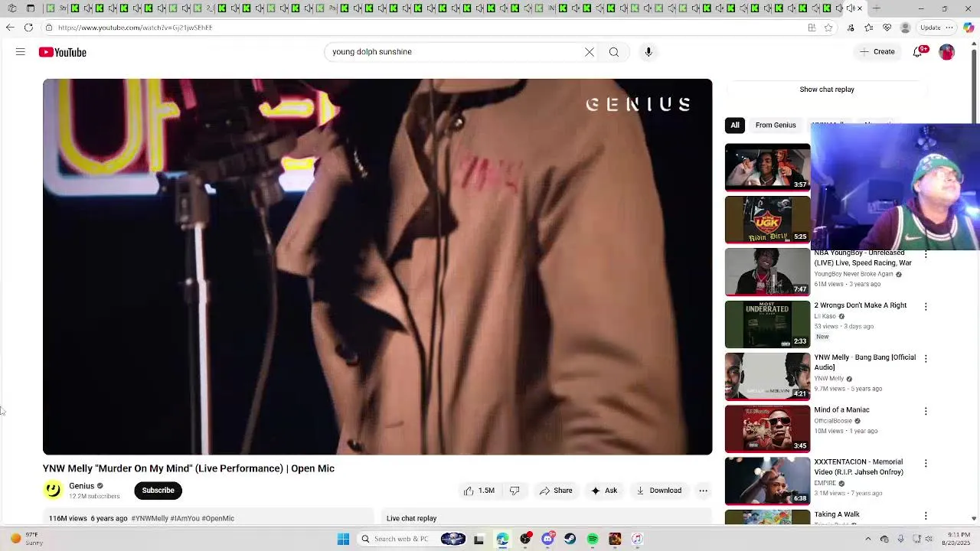Open options for NBA YoungBoy Unreleased video

[x=926, y=254]
